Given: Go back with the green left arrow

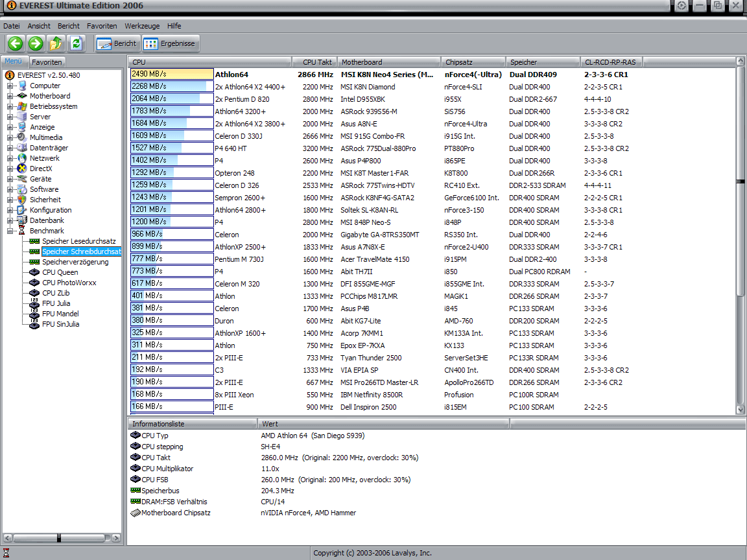Looking at the screenshot, I should [16, 43].
